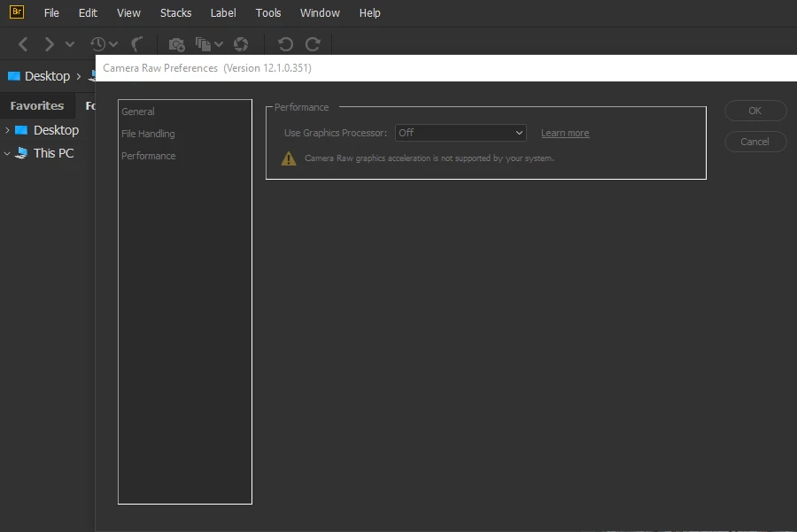Open the Edit menu
Viewport: 797px width, 532px height.
tap(88, 12)
